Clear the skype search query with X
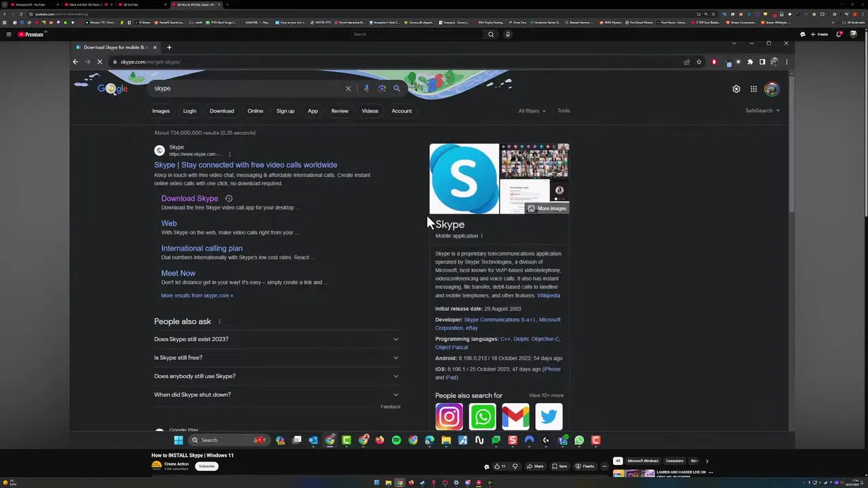868x488 pixels. click(x=349, y=88)
